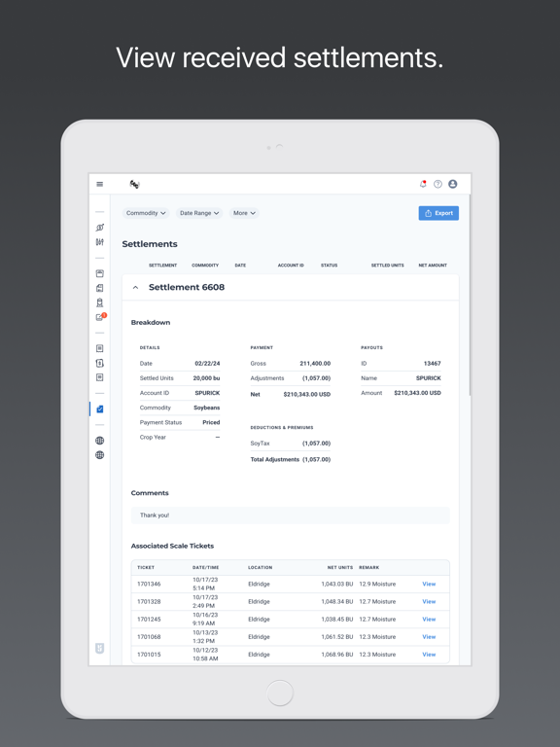View scale ticket 1701346

(x=429, y=584)
